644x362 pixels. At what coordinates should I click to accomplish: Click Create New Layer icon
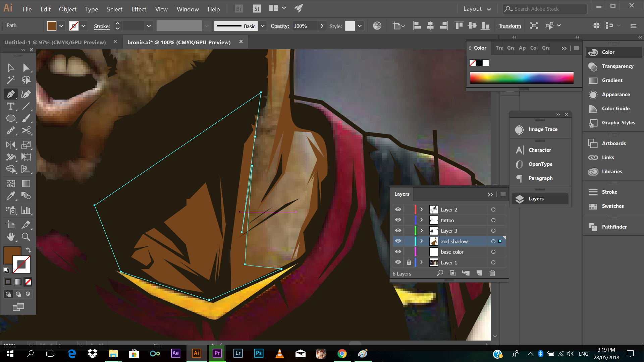pyautogui.click(x=479, y=273)
